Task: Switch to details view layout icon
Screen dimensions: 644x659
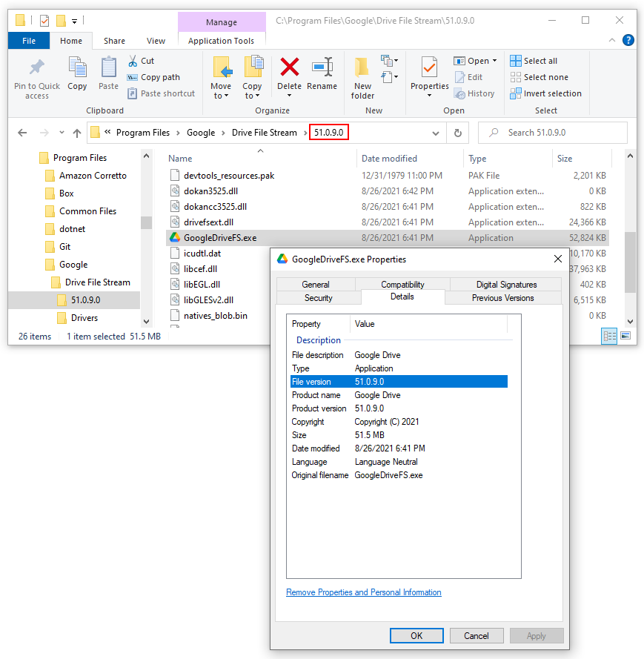Action: click(609, 336)
